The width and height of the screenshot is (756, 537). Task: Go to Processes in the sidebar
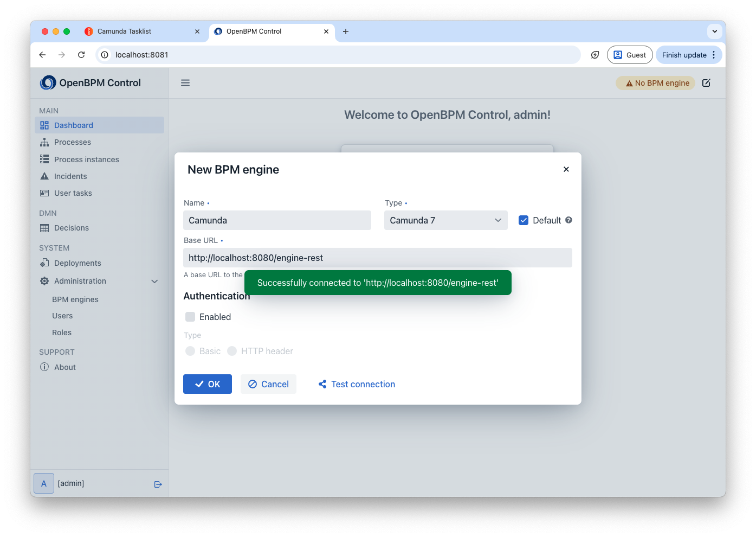(x=100, y=142)
